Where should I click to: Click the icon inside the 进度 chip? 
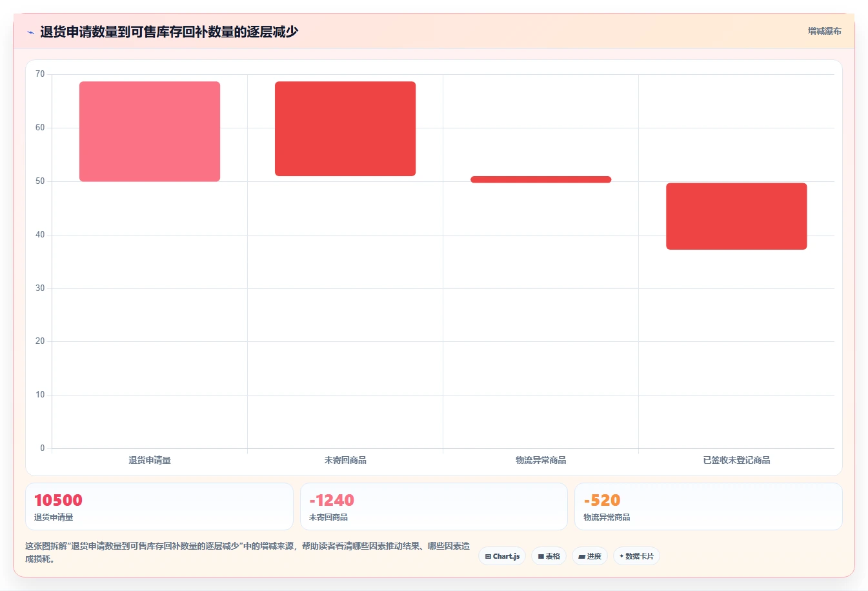581,556
